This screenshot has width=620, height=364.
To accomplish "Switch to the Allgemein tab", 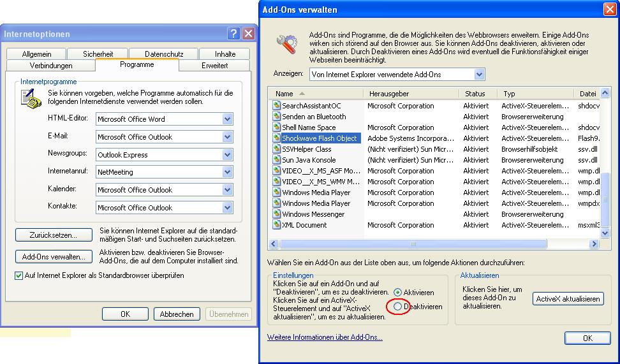I will point(36,54).
